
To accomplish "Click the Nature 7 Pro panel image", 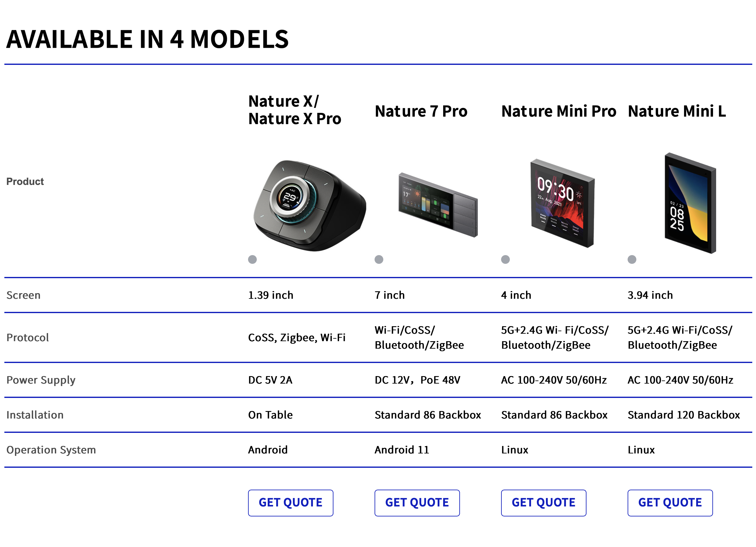I will coord(438,205).
